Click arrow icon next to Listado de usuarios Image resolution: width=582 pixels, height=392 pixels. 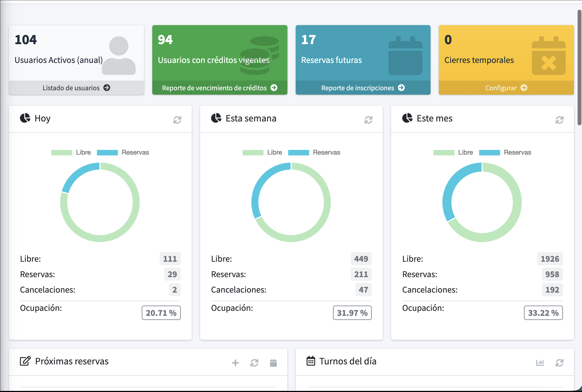[107, 88]
